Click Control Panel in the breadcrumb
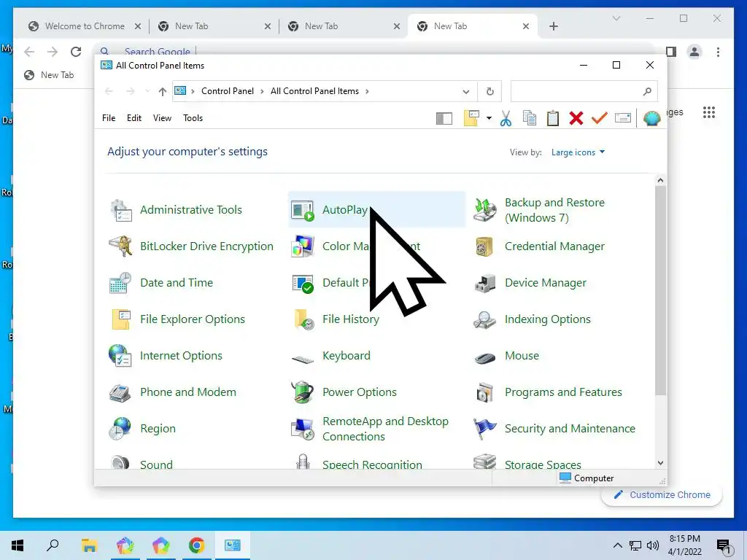 coord(228,91)
